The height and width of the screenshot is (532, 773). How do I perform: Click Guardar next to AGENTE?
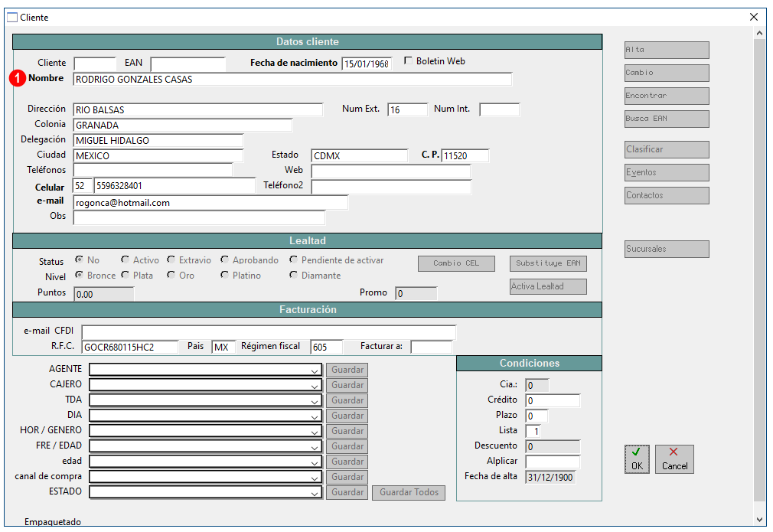click(347, 370)
